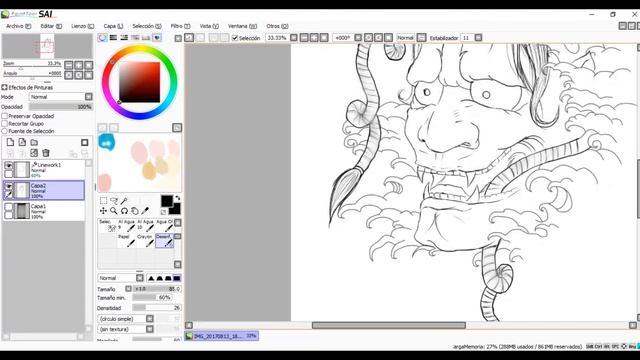Screen dimensions: 640x360
Task: Create a new normal layer
Action: [10, 142]
